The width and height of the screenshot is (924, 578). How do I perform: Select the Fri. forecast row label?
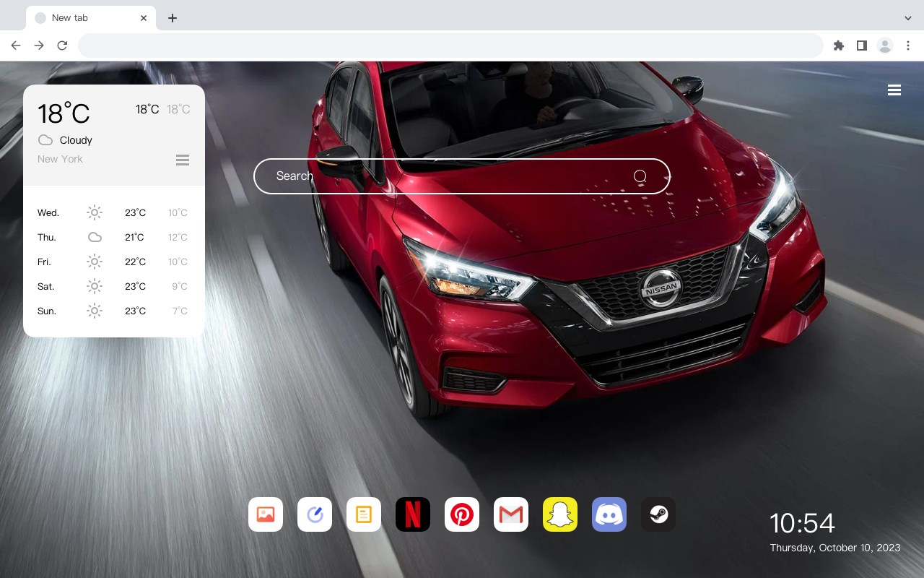click(x=44, y=262)
